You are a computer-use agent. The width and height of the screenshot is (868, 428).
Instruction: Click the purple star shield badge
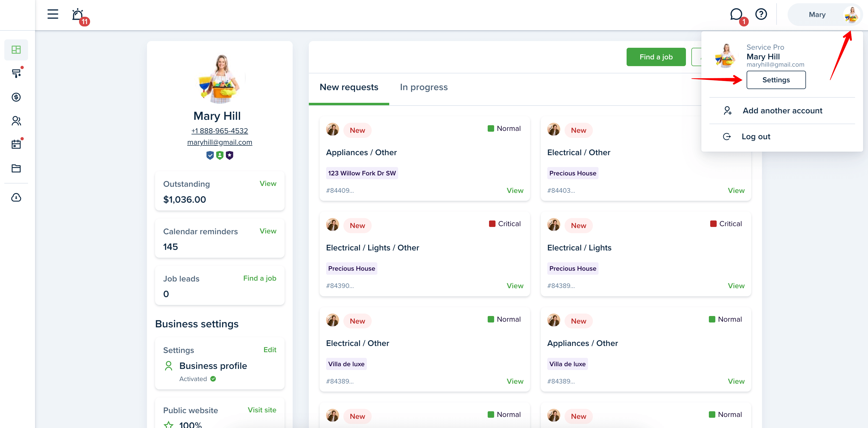(230, 155)
